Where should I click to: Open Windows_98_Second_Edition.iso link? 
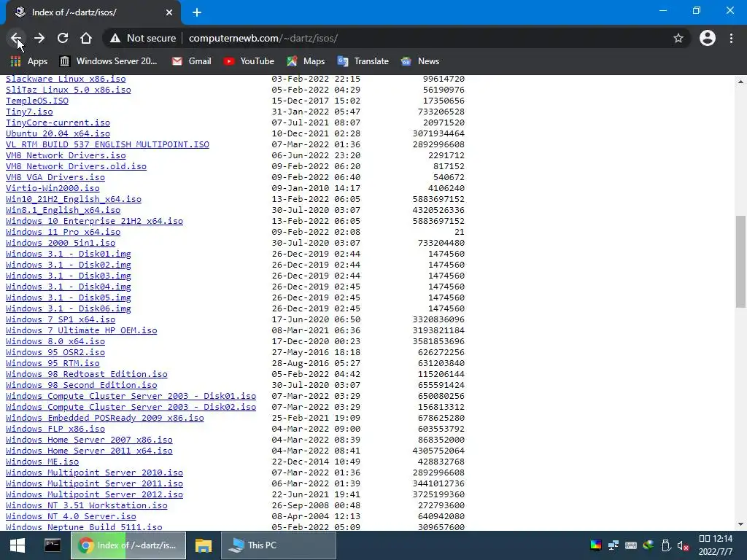[82, 385]
